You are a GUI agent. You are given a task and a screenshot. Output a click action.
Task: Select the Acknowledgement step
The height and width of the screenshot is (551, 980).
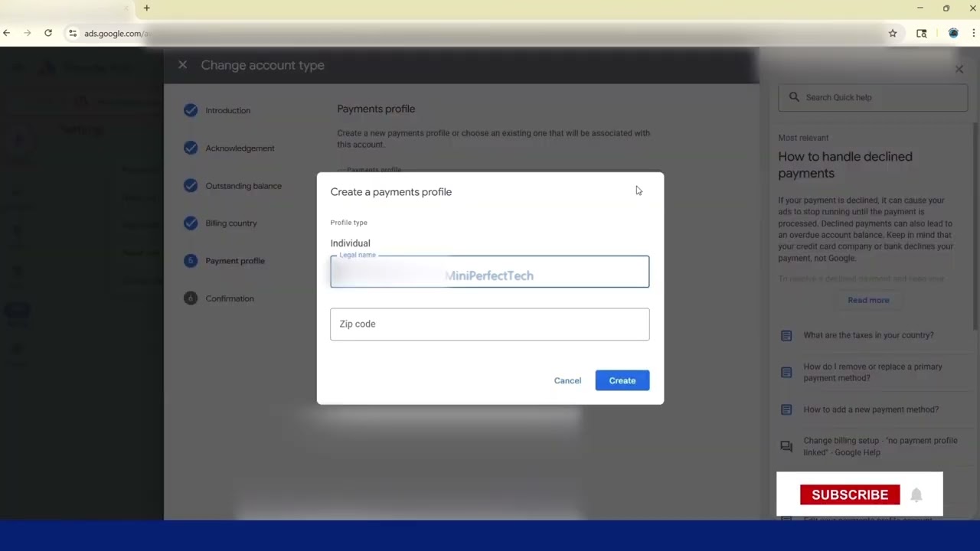(240, 148)
